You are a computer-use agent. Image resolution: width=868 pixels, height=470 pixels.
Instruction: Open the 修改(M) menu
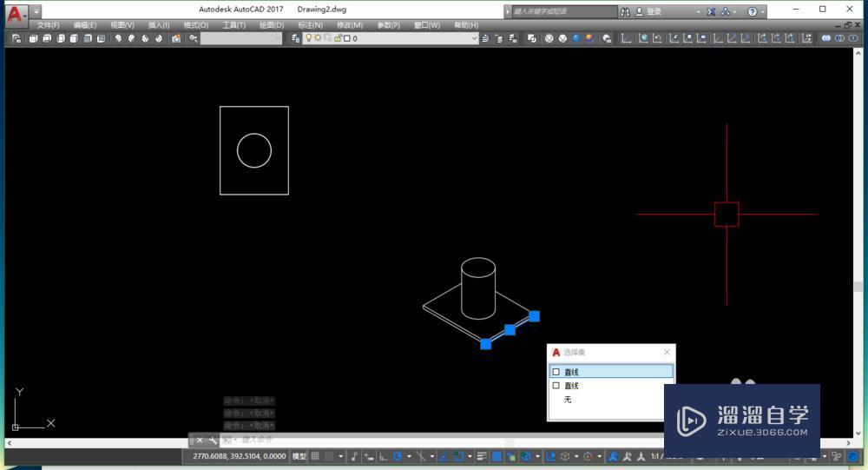tap(349, 25)
